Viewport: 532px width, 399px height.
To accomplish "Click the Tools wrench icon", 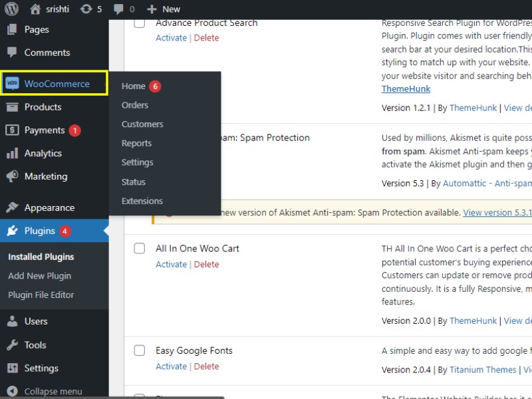I will (12, 344).
